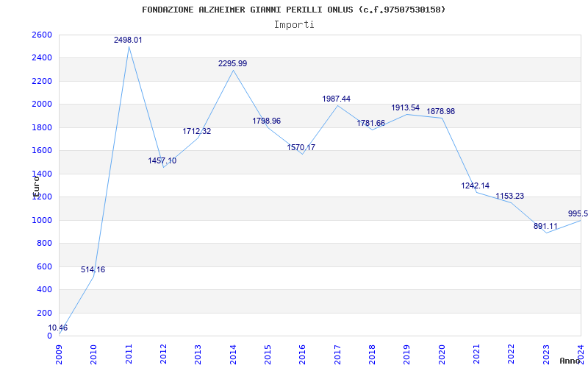
Task: Select the data label 2295.99
Action: click(232, 63)
